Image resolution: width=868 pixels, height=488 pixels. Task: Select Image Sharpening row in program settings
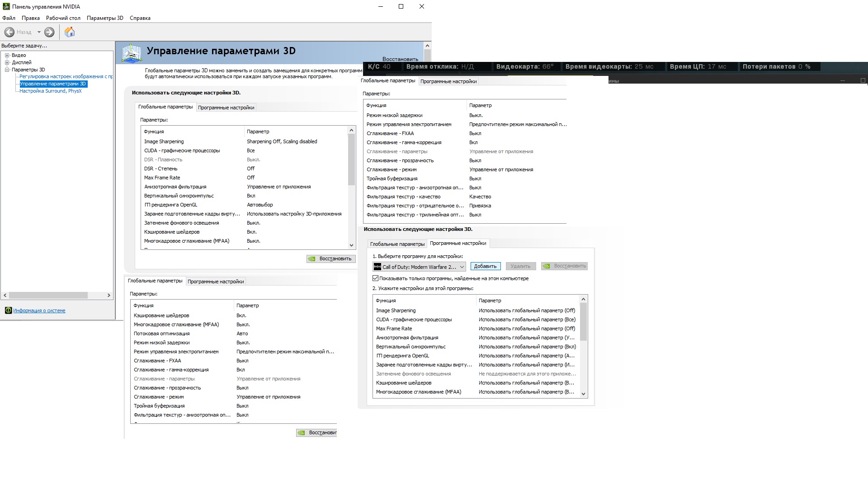click(x=476, y=310)
